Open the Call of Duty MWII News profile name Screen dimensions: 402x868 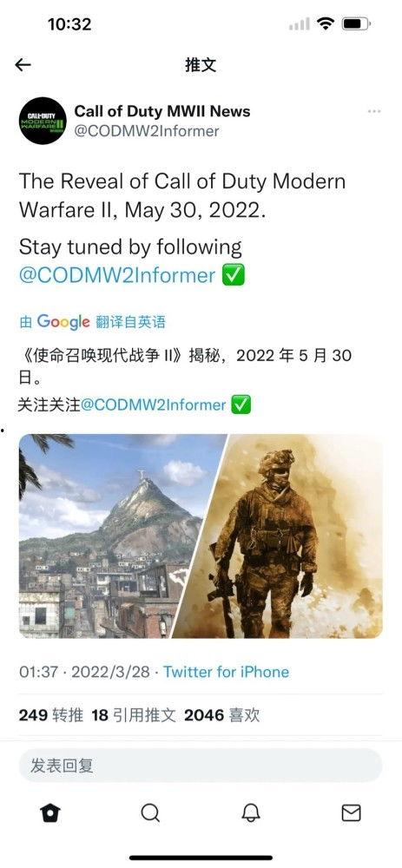[x=162, y=111]
